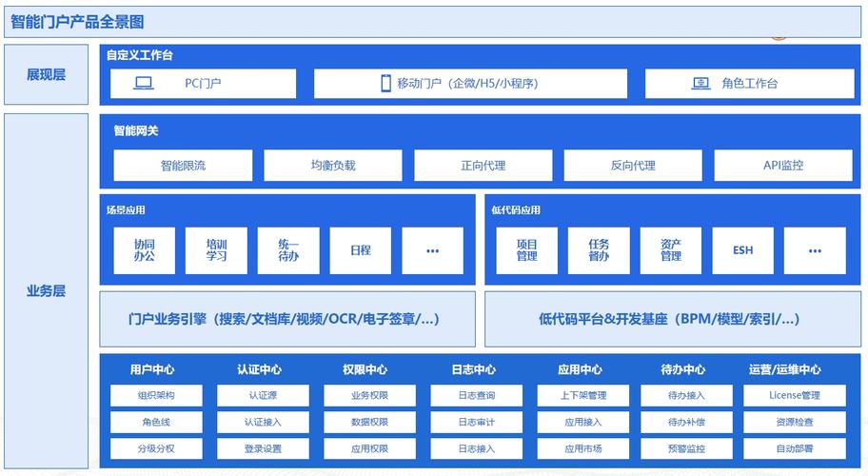Open the 任务督办 tile
Screen dimensions: 868x476
(599, 250)
